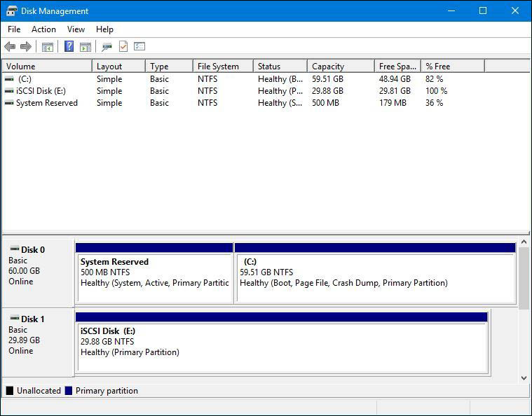This screenshot has height=416, width=532.
Task: Click the Settings list toolbar icon
Action: pos(139,46)
